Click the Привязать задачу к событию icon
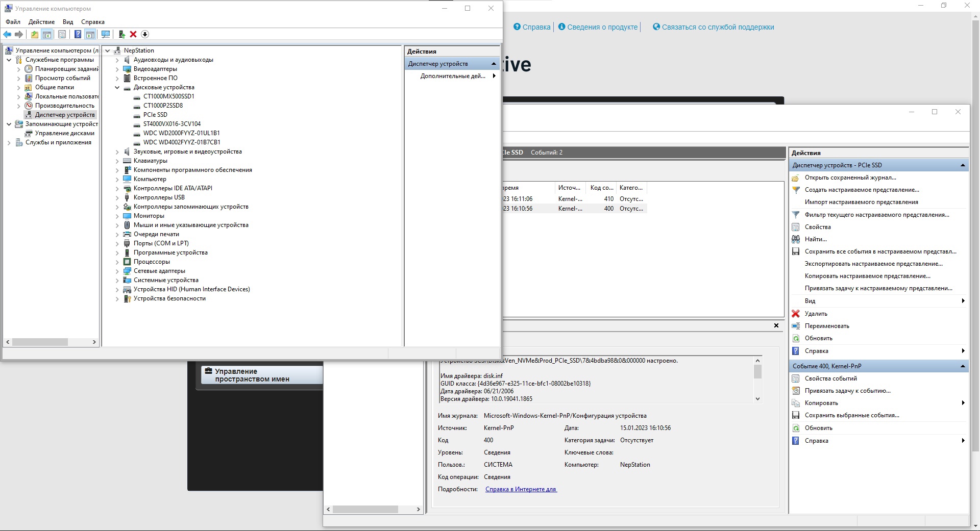980x531 pixels. coord(796,391)
